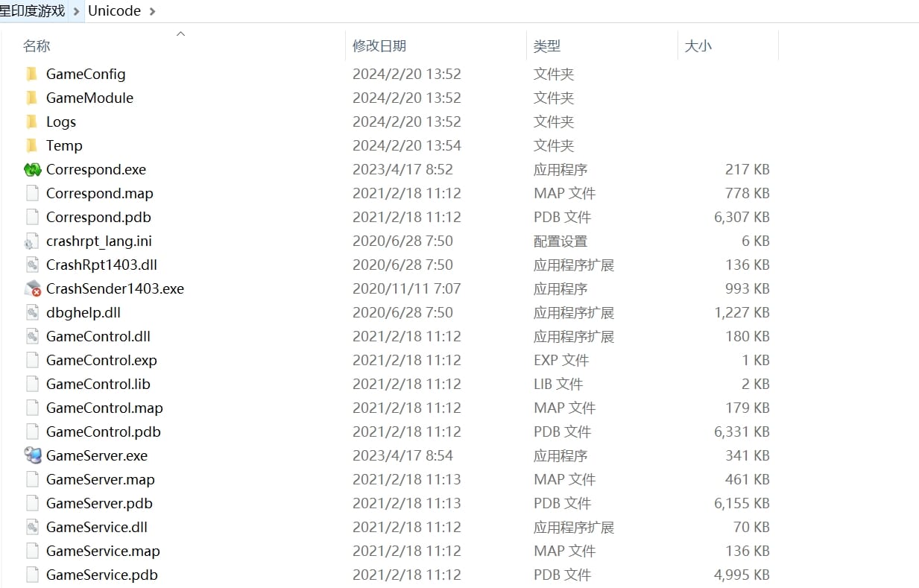Viewport: 919px width, 588px height.
Task: Select the GameService.dll file icon
Action: coord(32,527)
